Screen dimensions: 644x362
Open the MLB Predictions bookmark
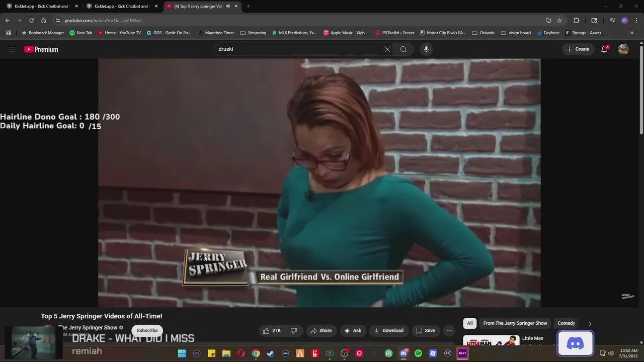click(x=294, y=33)
